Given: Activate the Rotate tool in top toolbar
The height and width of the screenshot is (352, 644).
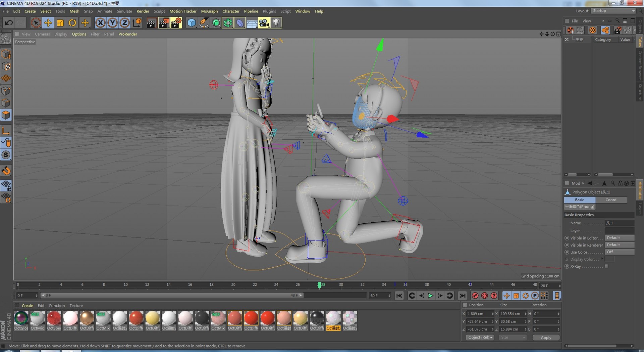Looking at the screenshot, I should [72, 23].
